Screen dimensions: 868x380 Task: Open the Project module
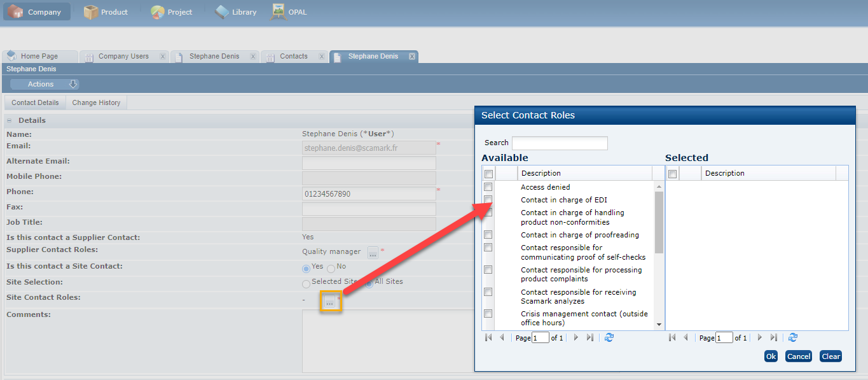(172, 11)
